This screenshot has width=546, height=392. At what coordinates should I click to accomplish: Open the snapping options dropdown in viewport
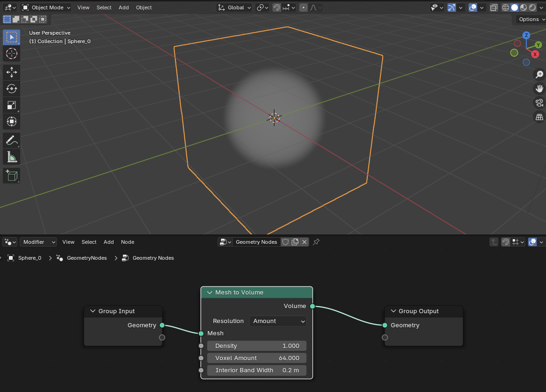[289, 8]
